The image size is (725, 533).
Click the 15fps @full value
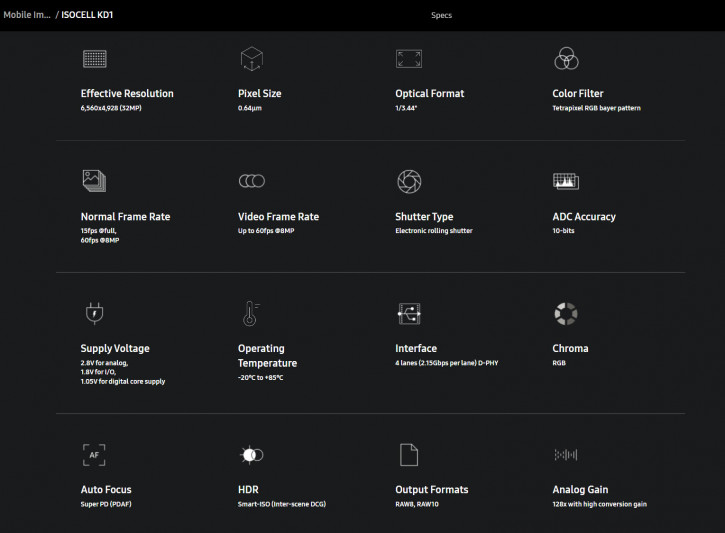pyautogui.click(x=98, y=231)
